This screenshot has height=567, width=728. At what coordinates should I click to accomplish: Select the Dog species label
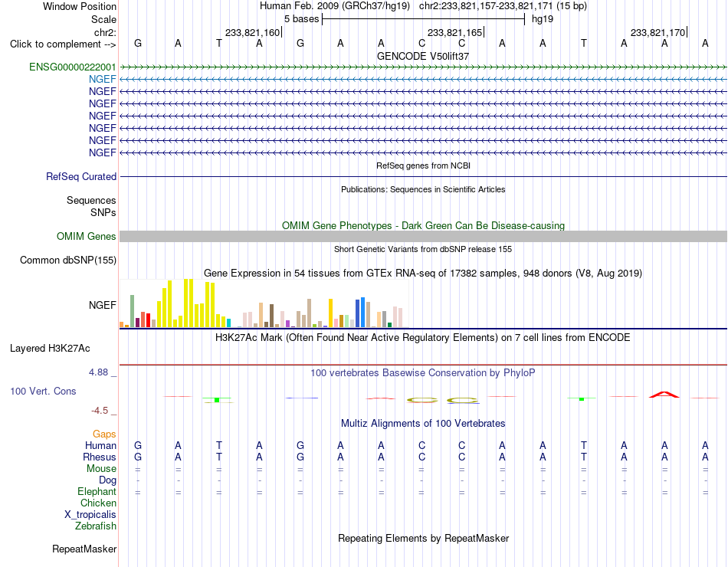click(x=107, y=480)
